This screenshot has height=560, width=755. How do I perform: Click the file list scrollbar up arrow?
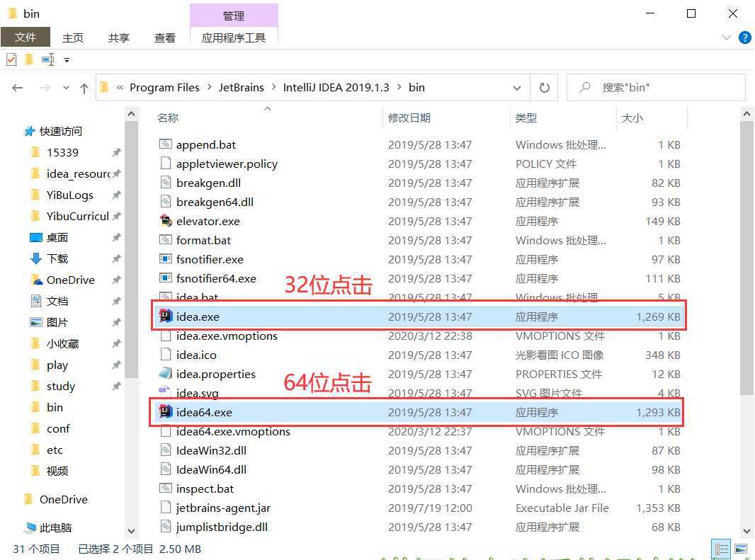click(x=747, y=114)
